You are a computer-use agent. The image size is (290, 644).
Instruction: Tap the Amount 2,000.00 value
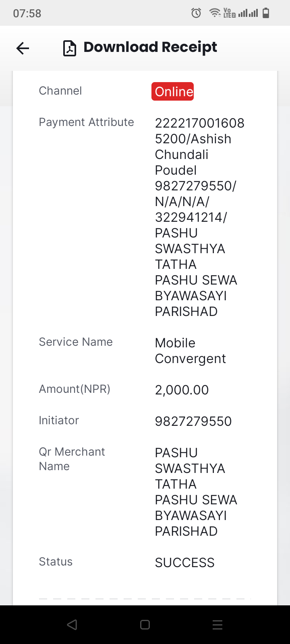point(182,390)
